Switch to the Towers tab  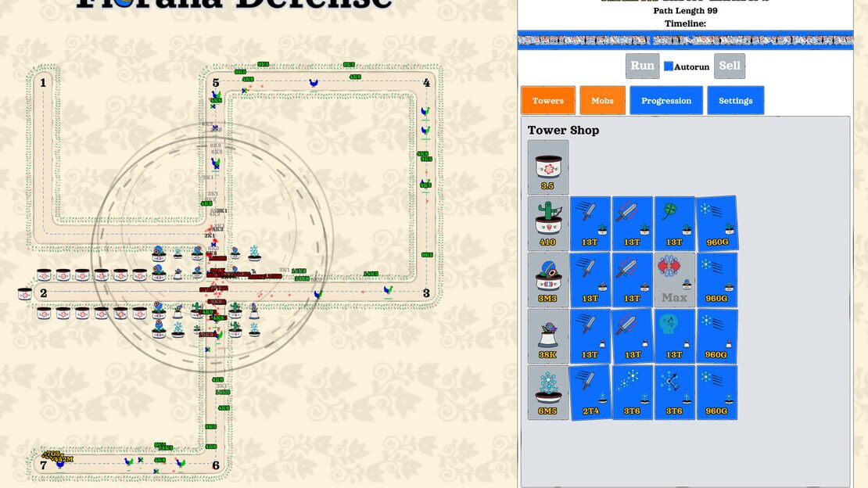(x=548, y=100)
